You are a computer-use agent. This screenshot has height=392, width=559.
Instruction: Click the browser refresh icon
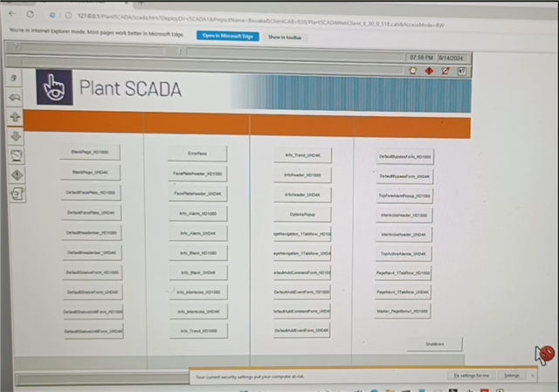31,14
